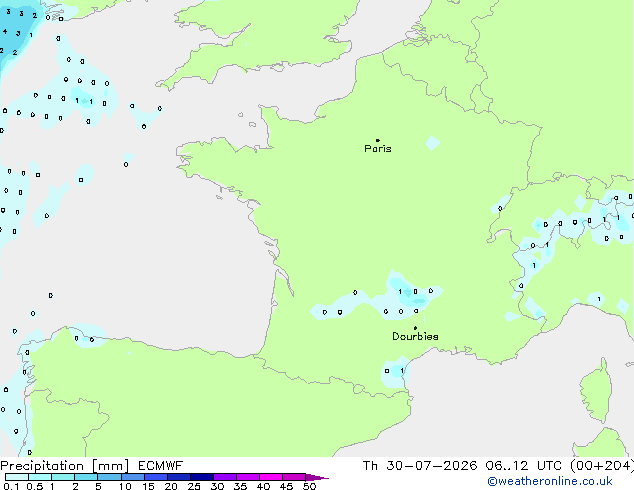
Task: Click the black dot marking Dourbies
Action: coord(415,328)
